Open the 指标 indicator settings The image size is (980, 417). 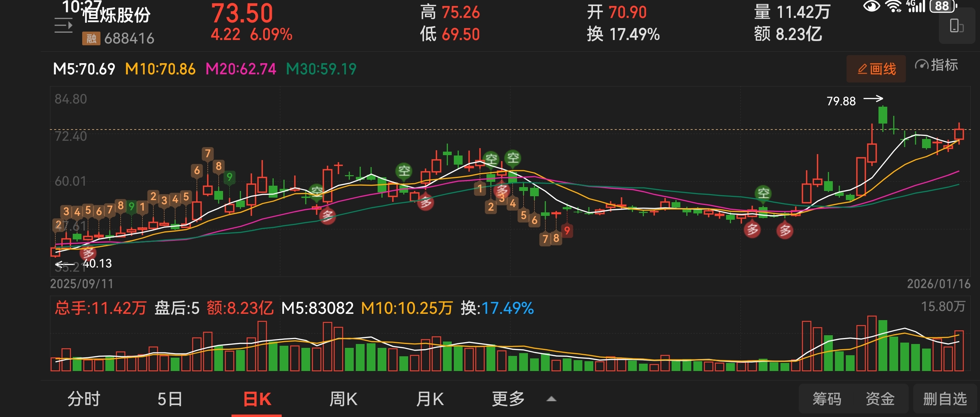936,65
